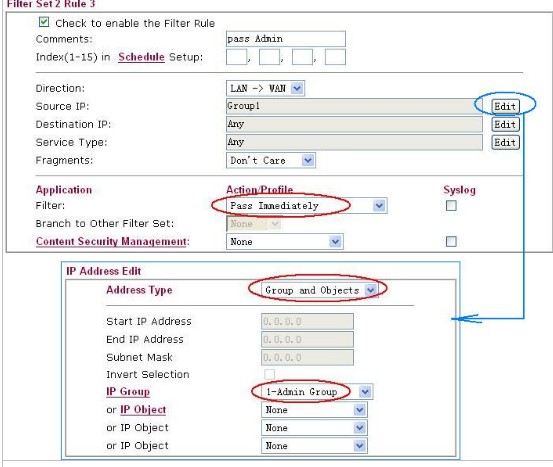Click the IP Address Edit title
The image size is (553, 467).
click(x=104, y=271)
